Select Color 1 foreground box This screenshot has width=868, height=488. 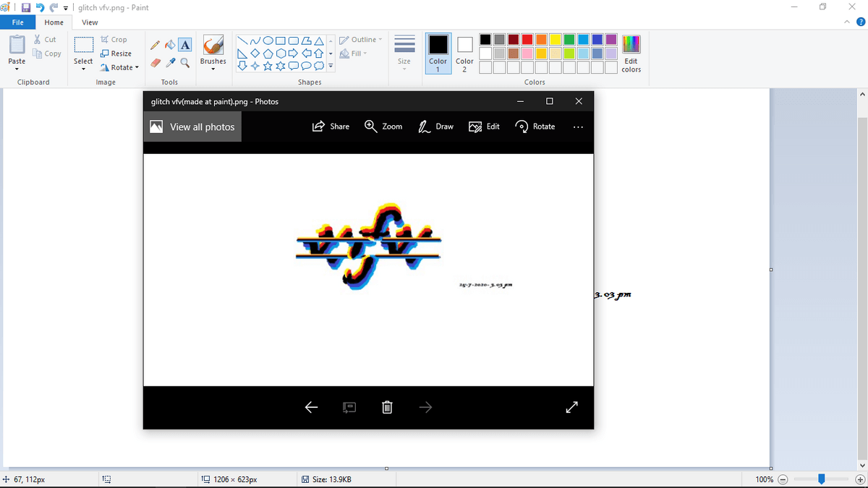(438, 51)
